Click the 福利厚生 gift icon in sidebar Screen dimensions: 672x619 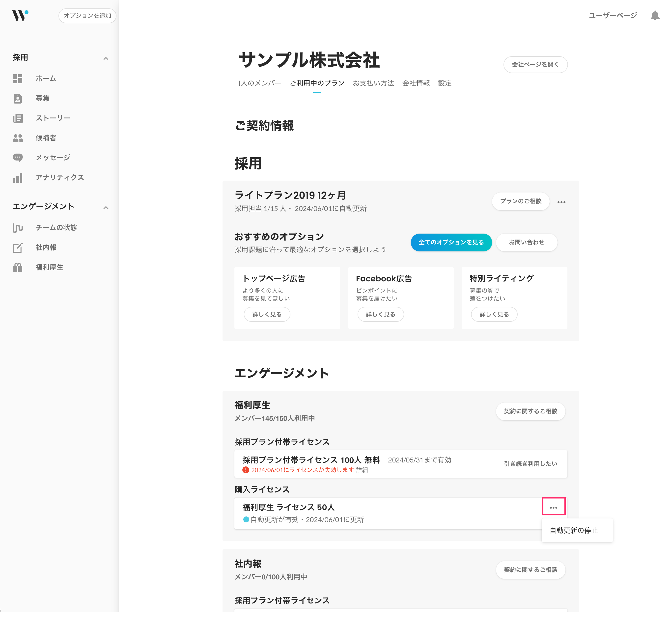coord(18,268)
